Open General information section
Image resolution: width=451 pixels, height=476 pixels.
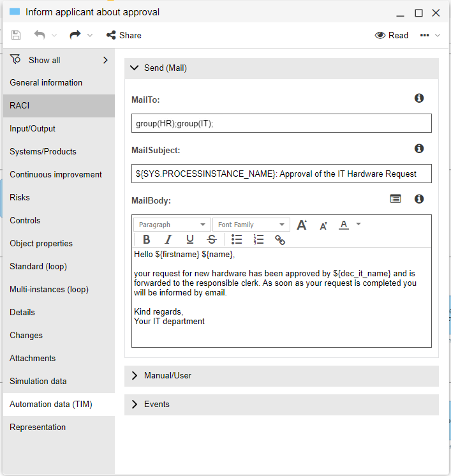click(x=59, y=82)
